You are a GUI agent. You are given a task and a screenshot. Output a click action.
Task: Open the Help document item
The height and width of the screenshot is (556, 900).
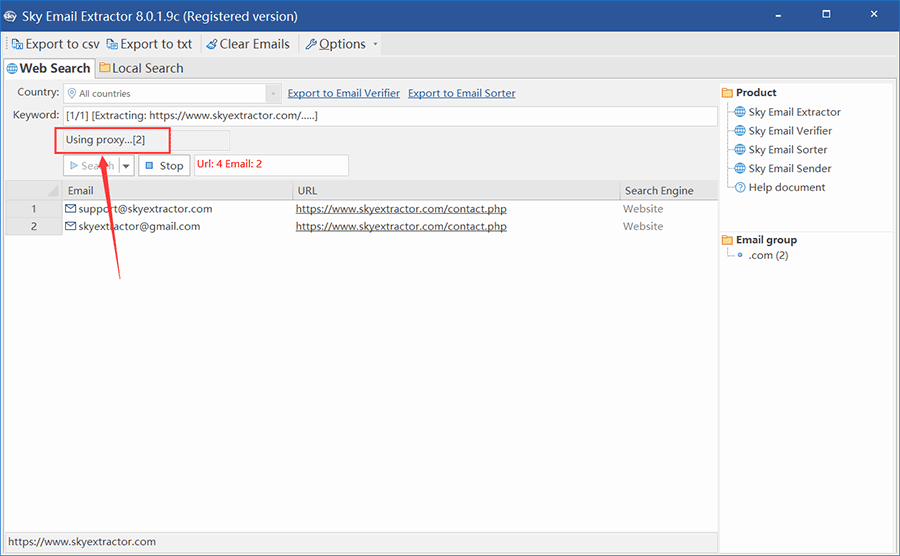786,187
